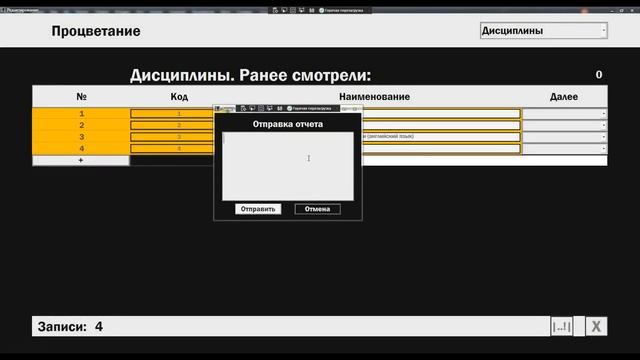Open Live Visual Tree from report dialog toolbar
Viewport: 640px width, 360px height.
click(243, 108)
